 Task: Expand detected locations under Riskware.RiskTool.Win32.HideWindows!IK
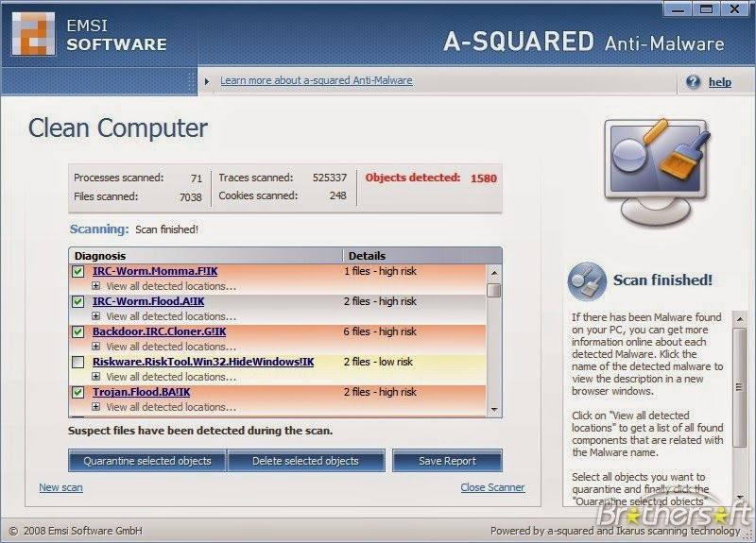click(x=96, y=376)
